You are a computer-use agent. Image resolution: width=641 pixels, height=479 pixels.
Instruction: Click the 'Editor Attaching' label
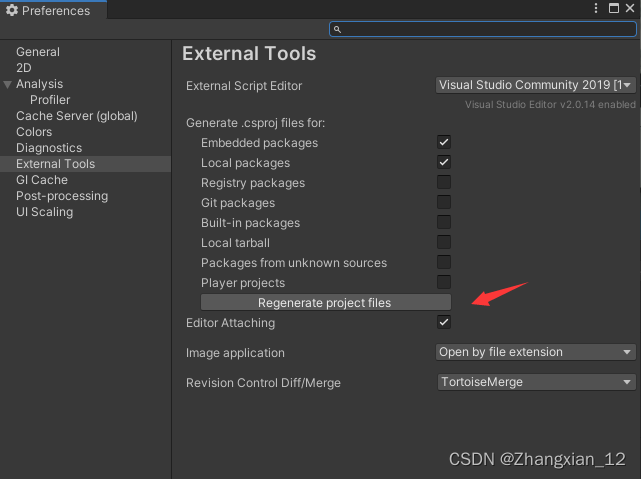(231, 323)
